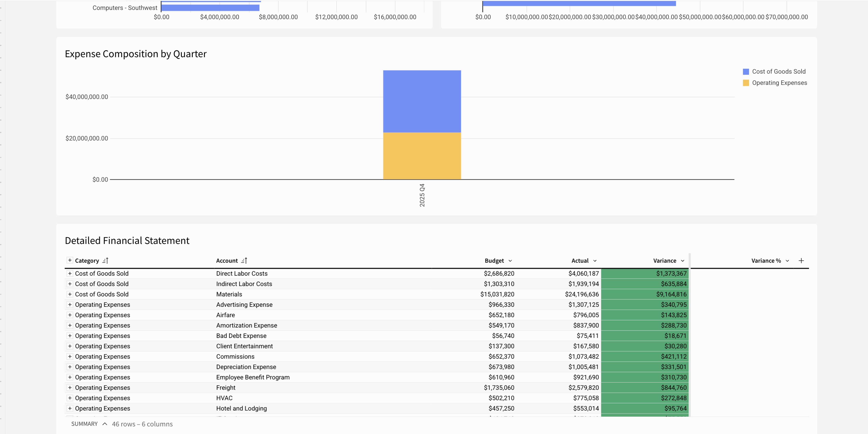
Task: Expand the Client Entertainment row
Action: click(x=70, y=346)
